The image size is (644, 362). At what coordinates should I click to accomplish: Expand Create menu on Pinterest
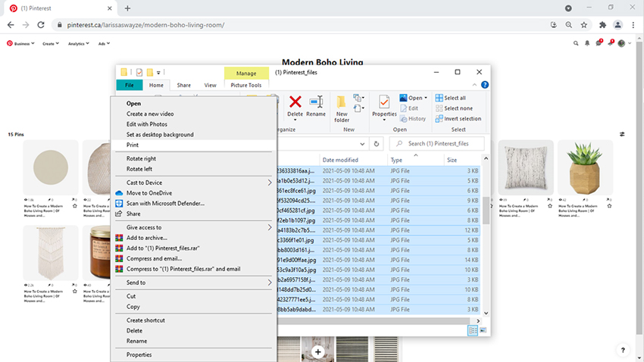pyautogui.click(x=51, y=43)
